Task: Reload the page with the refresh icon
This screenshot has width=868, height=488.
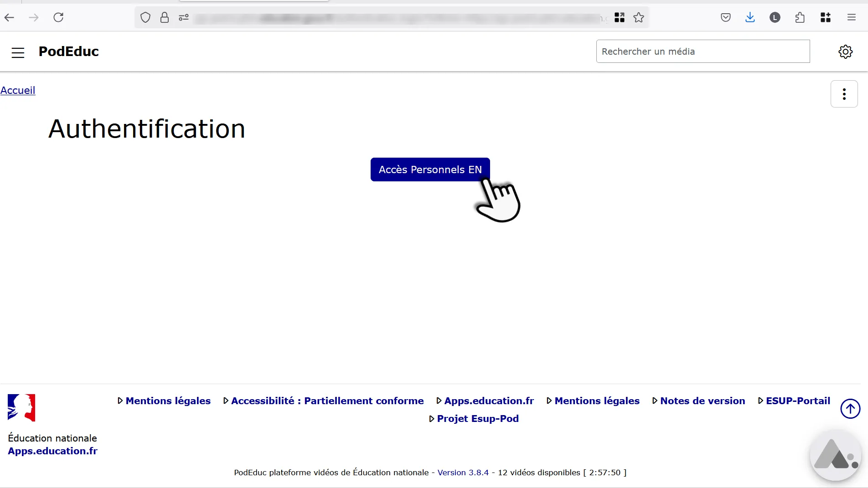Action: point(58,17)
